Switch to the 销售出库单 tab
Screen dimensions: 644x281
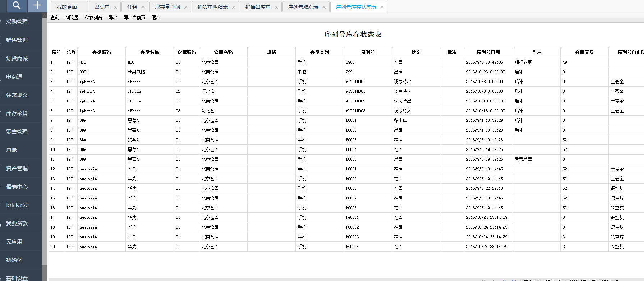point(258,7)
